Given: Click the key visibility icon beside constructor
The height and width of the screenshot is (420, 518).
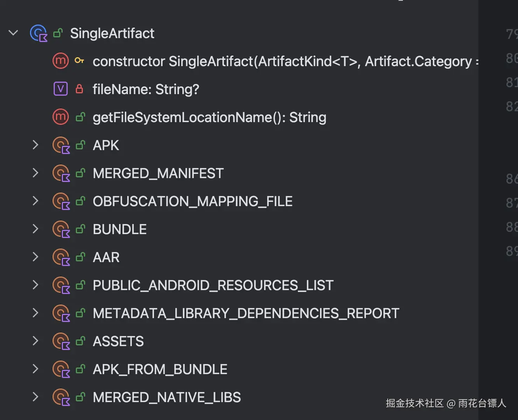Looking at the screenshot, I should coord(79,61).
